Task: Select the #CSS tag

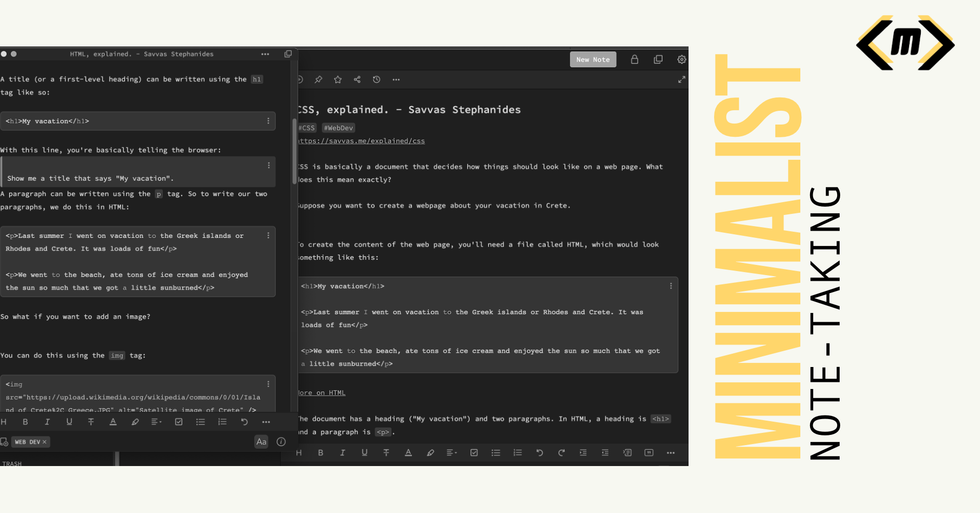Action: point(307,128)
